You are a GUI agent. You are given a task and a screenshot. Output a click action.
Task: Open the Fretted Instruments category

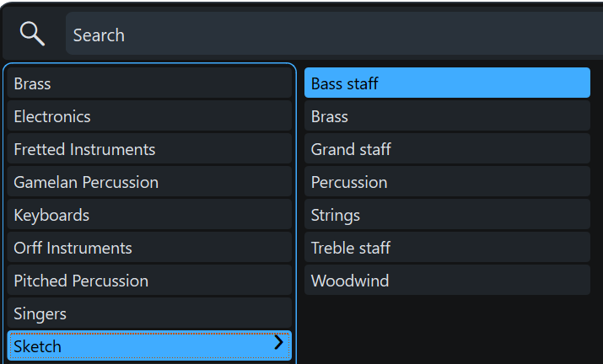(x=149, y=149)
